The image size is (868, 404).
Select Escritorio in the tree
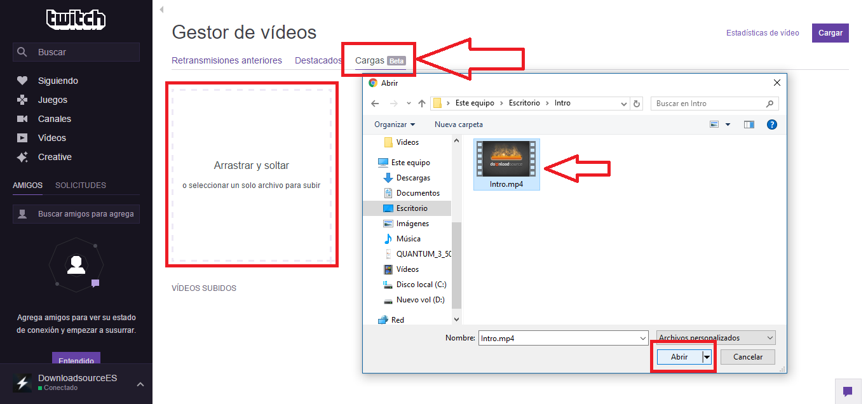407,208
